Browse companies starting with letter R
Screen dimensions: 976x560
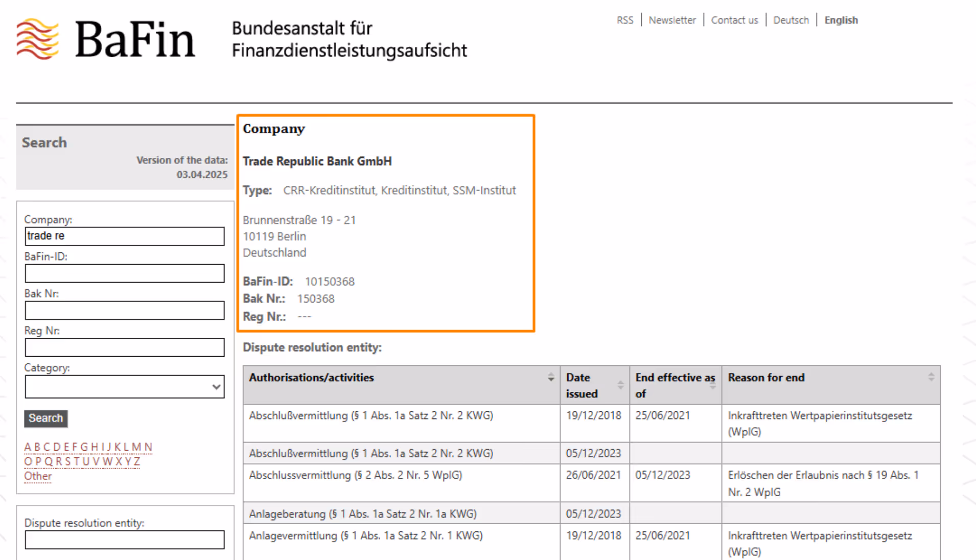(x=59, y=461)
